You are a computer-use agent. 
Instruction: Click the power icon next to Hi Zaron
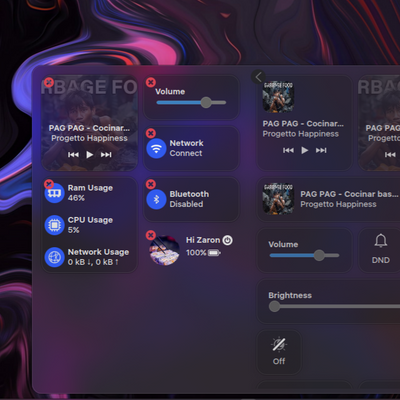(227, 240)
